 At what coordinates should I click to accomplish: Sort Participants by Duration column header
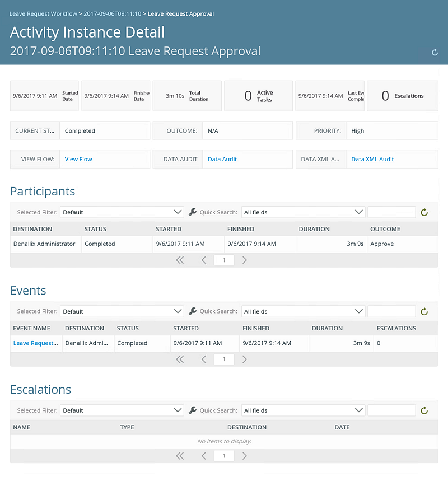coord(314,229)
